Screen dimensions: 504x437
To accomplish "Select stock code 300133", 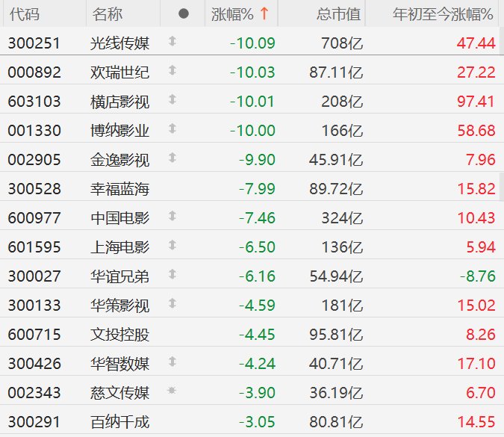I will 34,306.
